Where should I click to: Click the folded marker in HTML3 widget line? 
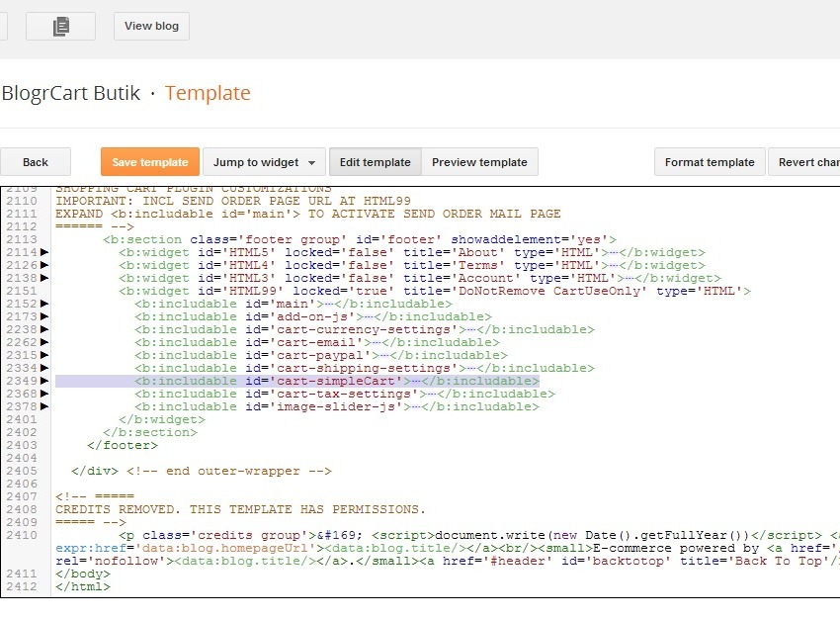(630, 278)
